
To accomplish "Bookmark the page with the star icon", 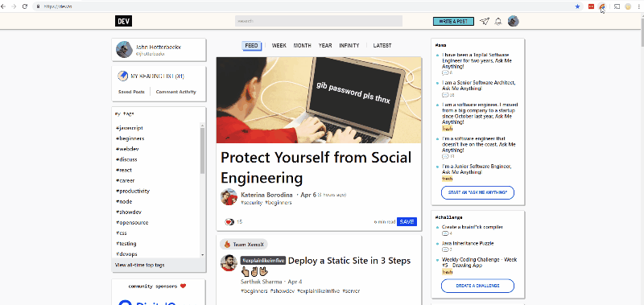I will coord(577,6).
